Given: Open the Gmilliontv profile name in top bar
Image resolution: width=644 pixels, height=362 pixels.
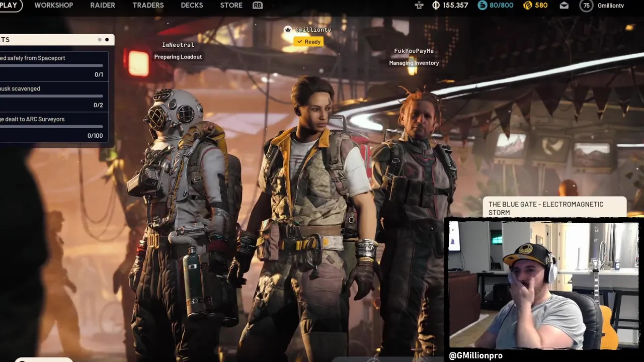Looking at the screenshot, I should tap(611, 6).
